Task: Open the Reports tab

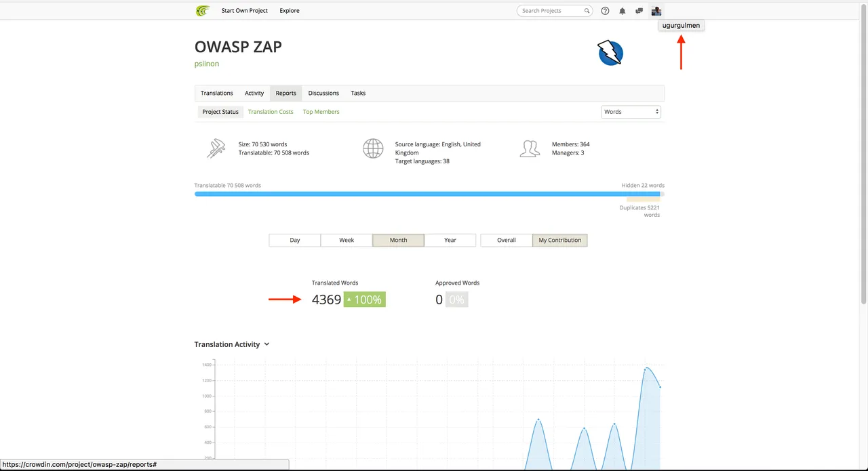Action: point(285,93)
